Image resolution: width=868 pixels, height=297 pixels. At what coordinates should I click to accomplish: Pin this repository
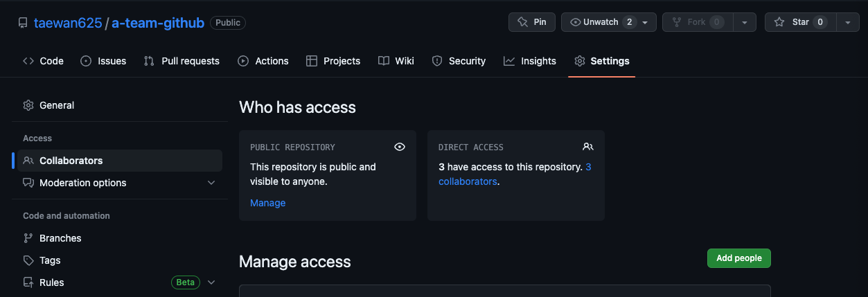[531, 22]
